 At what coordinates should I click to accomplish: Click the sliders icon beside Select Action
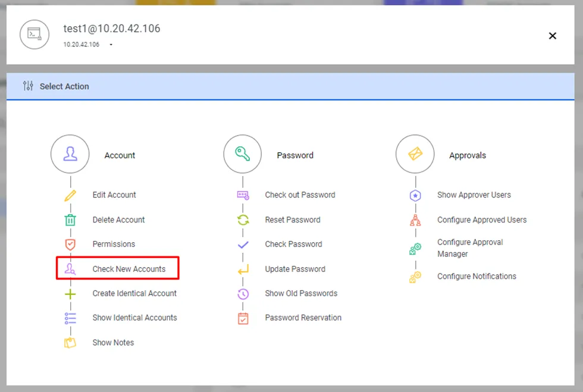click(28, 86)
